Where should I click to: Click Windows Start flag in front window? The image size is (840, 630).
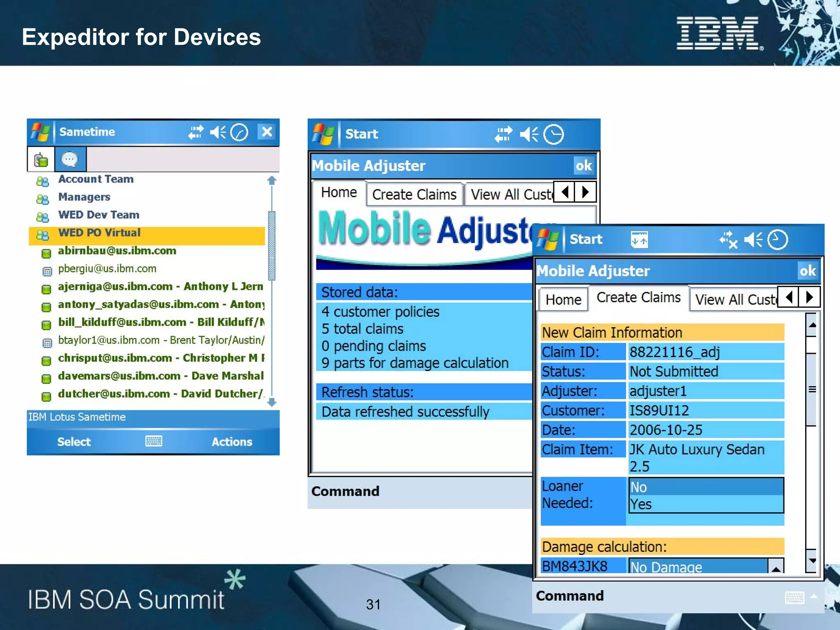(548, 240)
